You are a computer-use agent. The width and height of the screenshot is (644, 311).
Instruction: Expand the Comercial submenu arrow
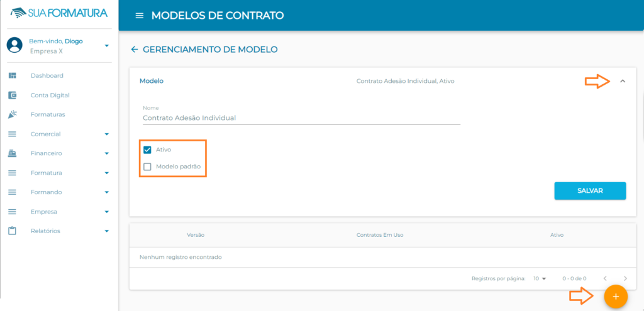point(107,134)
